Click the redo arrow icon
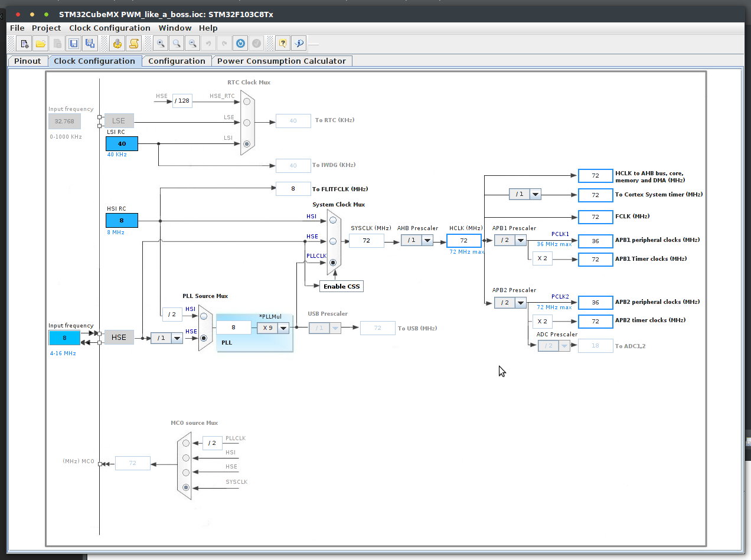 [x=224, y=43]
